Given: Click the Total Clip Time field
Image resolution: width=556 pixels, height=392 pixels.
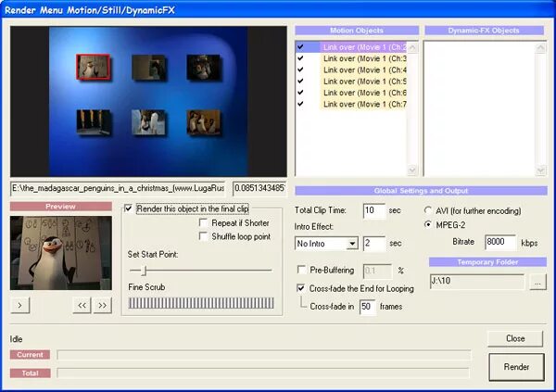Looking at the screenshot, I should point(374,210).
